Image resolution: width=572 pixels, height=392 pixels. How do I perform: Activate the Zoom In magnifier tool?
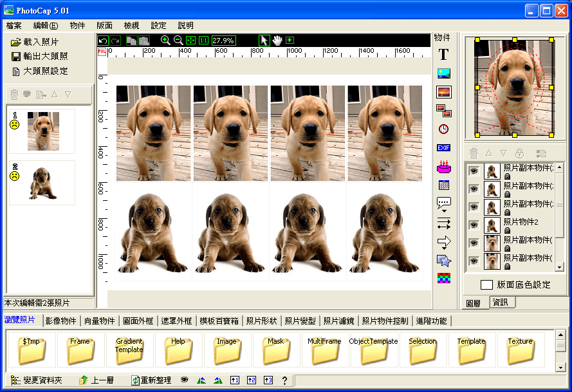[x=165, y=40]
